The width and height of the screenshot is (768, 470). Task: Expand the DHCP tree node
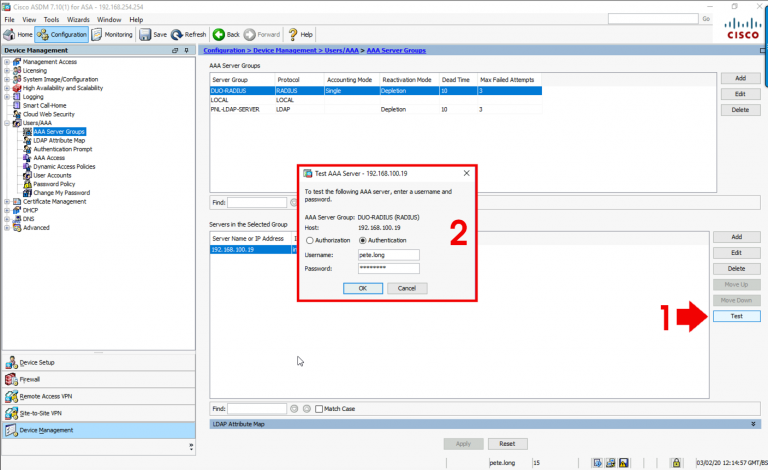point(7,211)
